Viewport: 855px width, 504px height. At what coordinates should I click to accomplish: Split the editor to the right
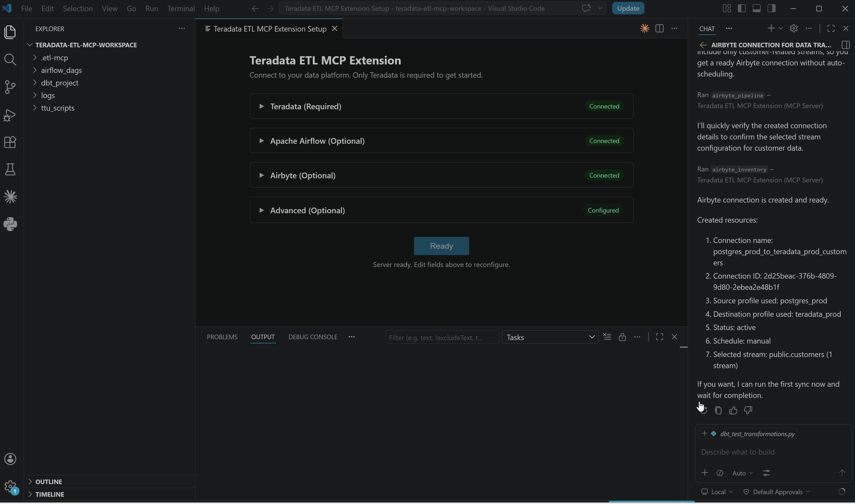click(659, 29)
